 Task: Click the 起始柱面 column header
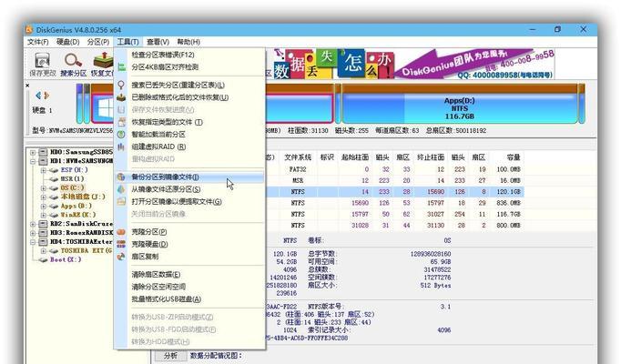[x=355, y=157]
